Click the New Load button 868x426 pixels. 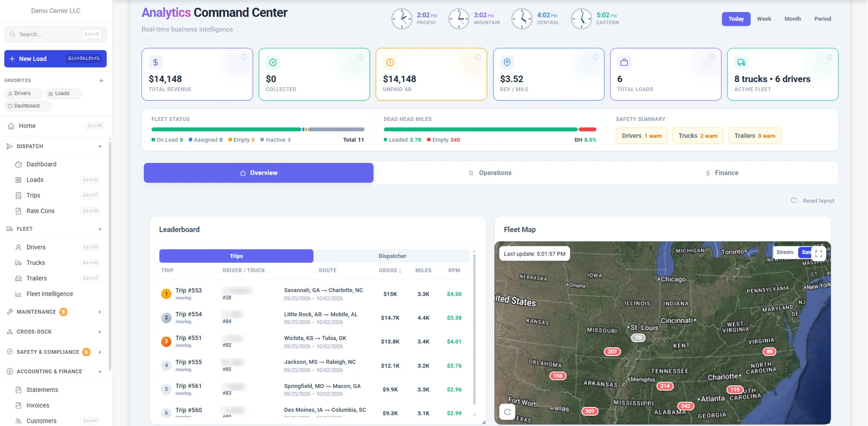click(x=55, y=59)
